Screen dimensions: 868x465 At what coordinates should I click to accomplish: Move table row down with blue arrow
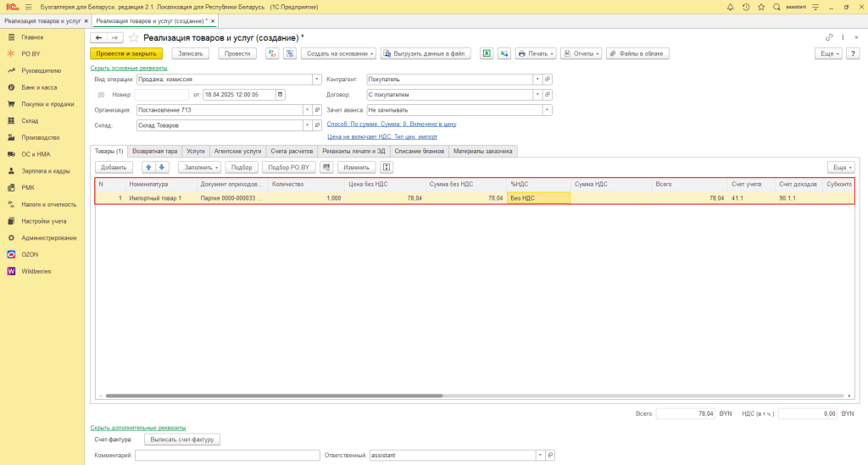162,167
